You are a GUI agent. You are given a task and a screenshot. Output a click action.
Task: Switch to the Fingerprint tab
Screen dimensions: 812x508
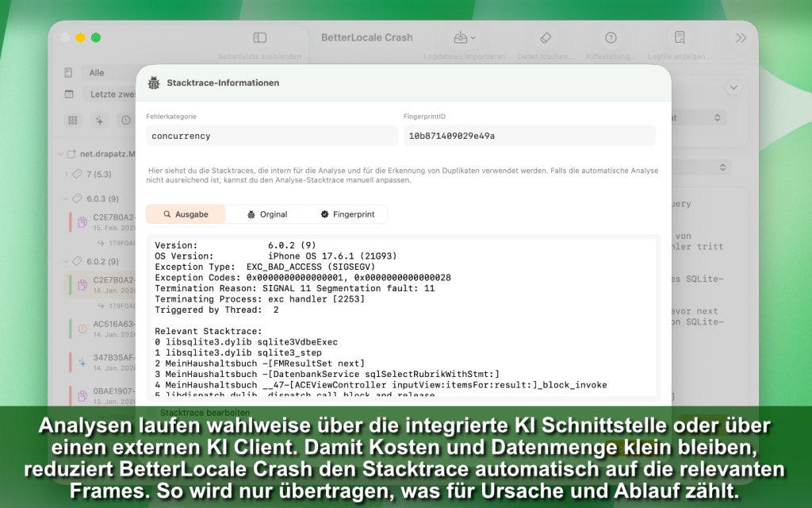(x=347, y=214)
